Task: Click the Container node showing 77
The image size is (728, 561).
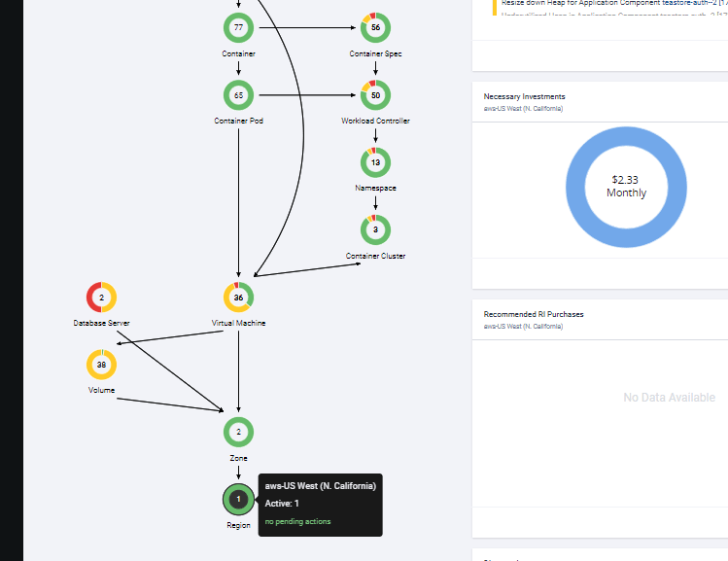Action: (238, 28)
